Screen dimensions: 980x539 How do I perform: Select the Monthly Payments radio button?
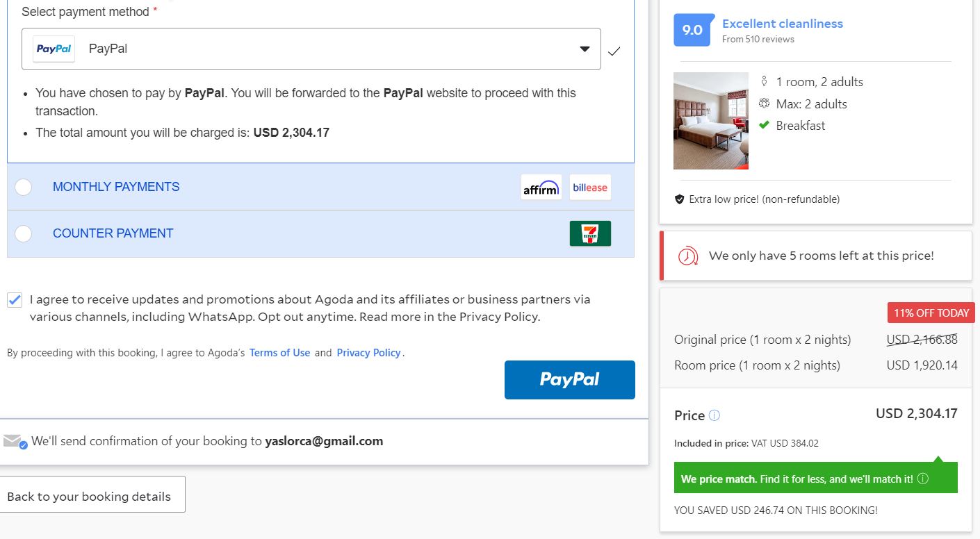click(x=24, y=187)
